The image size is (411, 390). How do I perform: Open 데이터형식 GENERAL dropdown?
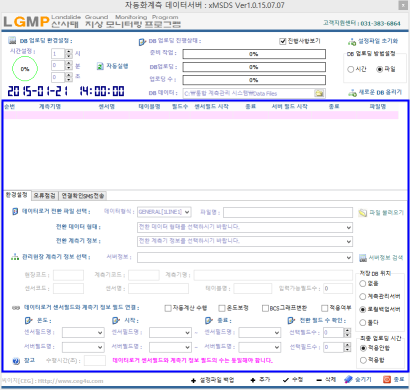(x=164, y=212)
